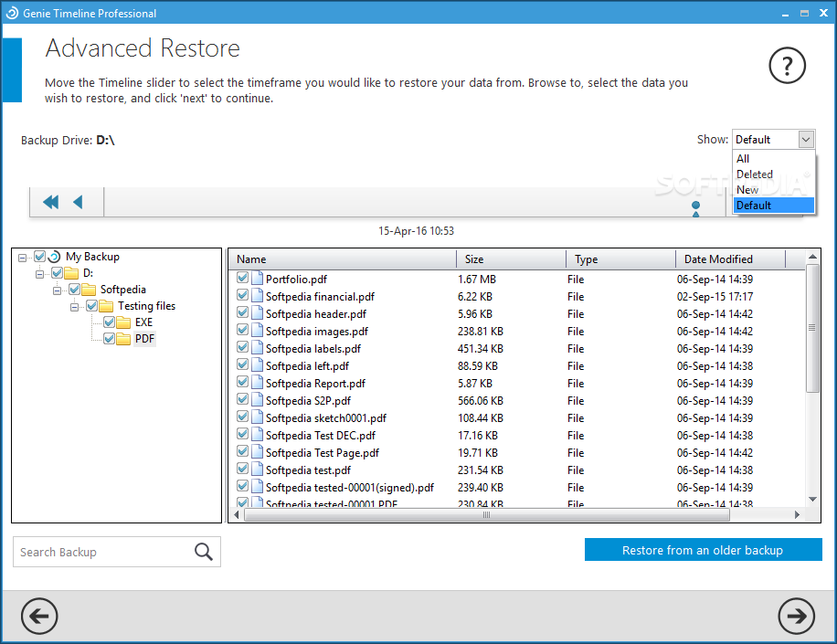Click the PDF folder icon in tree
The width and height of the screenshot is (837, 644).
coord(123,339)
